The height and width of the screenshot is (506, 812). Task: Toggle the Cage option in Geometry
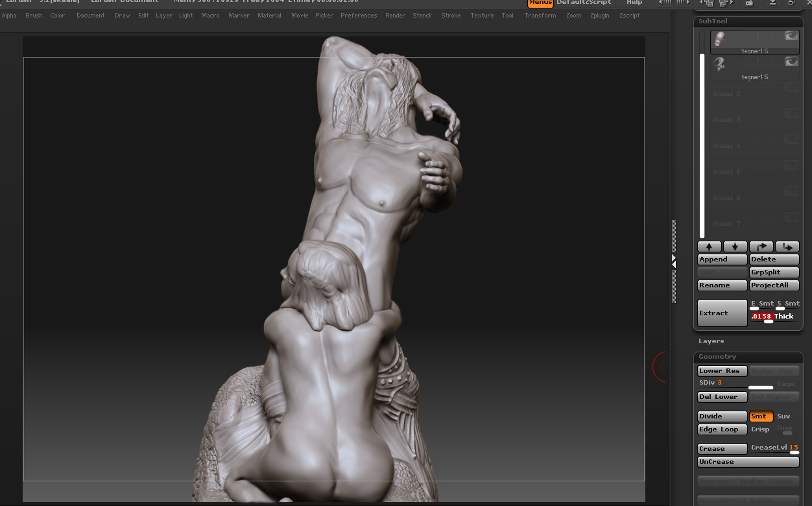[x=785, y=384]
